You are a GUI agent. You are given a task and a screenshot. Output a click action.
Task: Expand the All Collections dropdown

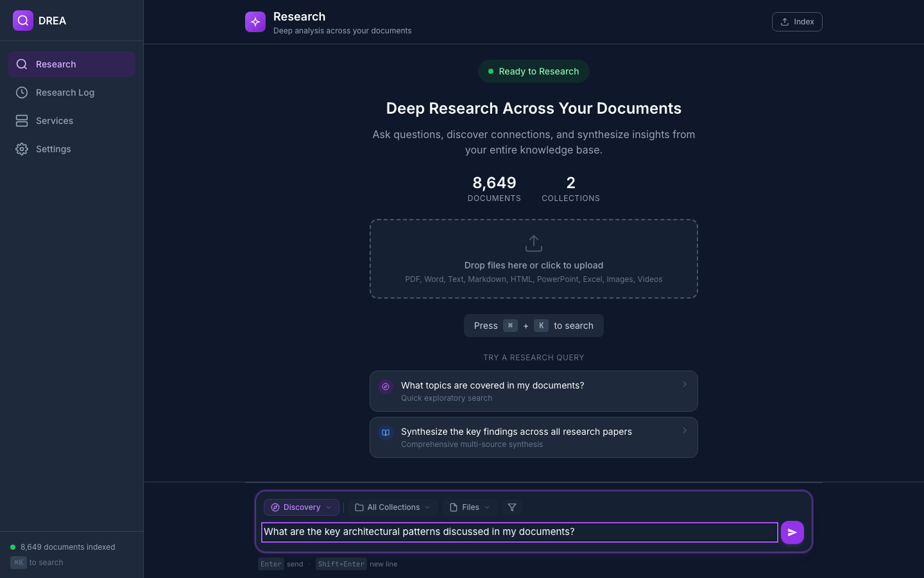(393, 507)
